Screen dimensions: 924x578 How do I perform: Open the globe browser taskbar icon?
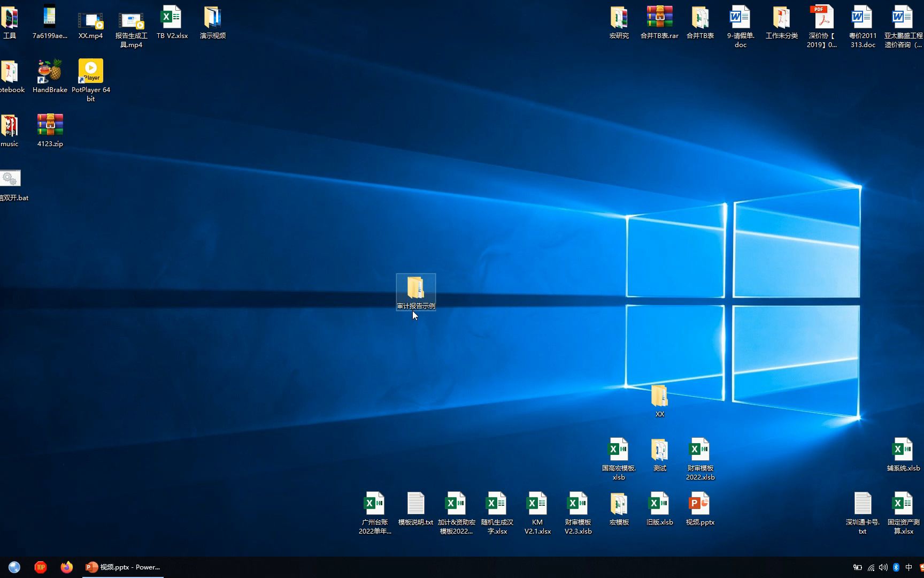point(14,567)
